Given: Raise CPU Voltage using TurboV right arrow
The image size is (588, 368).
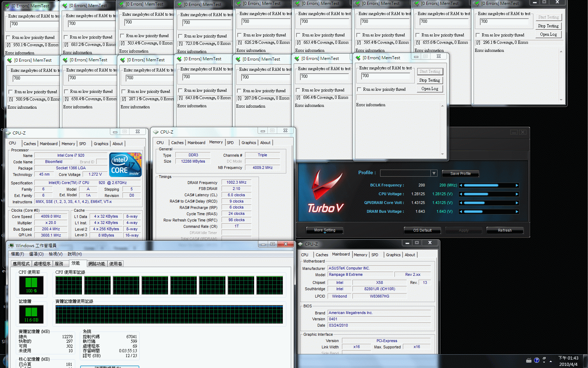Looking at the screenshot, I should tap(517, 194).
